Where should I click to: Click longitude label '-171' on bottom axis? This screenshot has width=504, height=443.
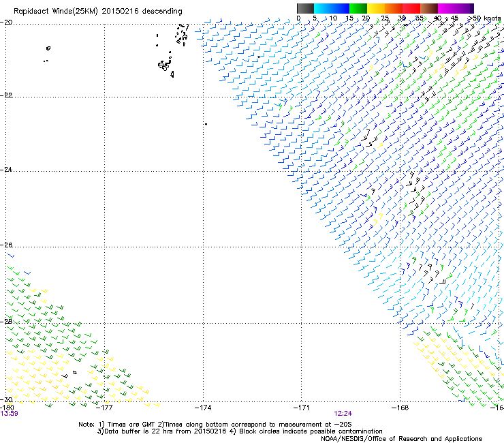302,408
